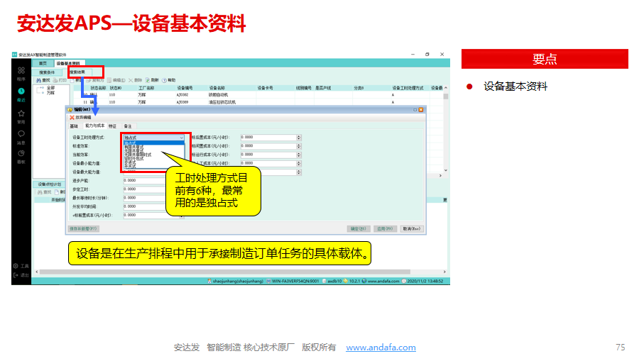Click shaojunhang user in status bar

(235, 281)
